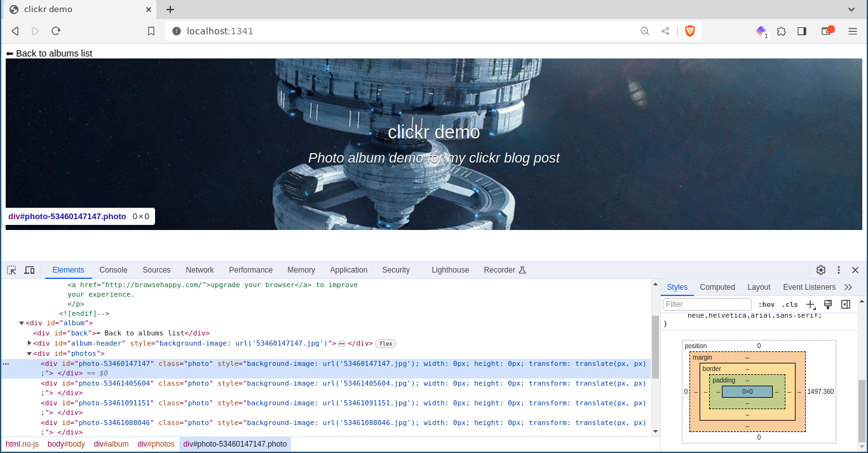Toggle the browser sidebar panel
The image size is (868, 453).
pos(802,31)
